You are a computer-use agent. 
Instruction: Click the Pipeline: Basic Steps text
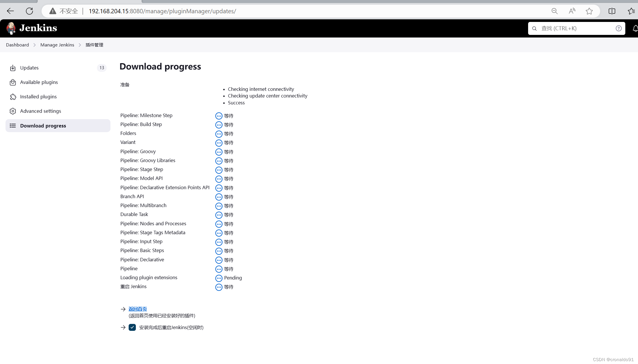[142, 250]
